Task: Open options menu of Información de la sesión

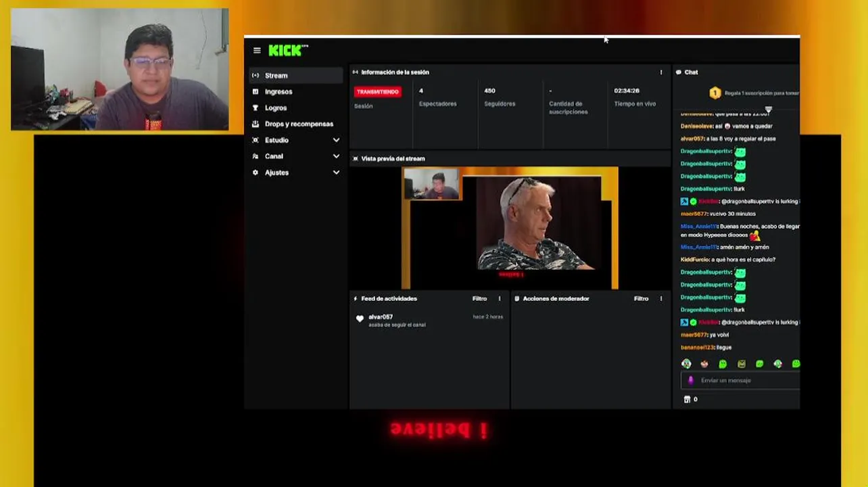Action: (x=661, y=72)
